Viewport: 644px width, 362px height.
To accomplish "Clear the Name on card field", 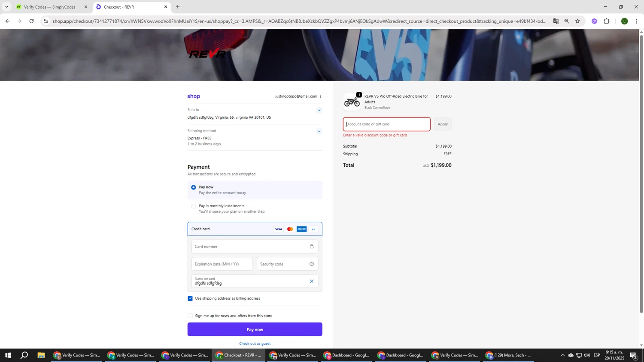I will [312, 281].
